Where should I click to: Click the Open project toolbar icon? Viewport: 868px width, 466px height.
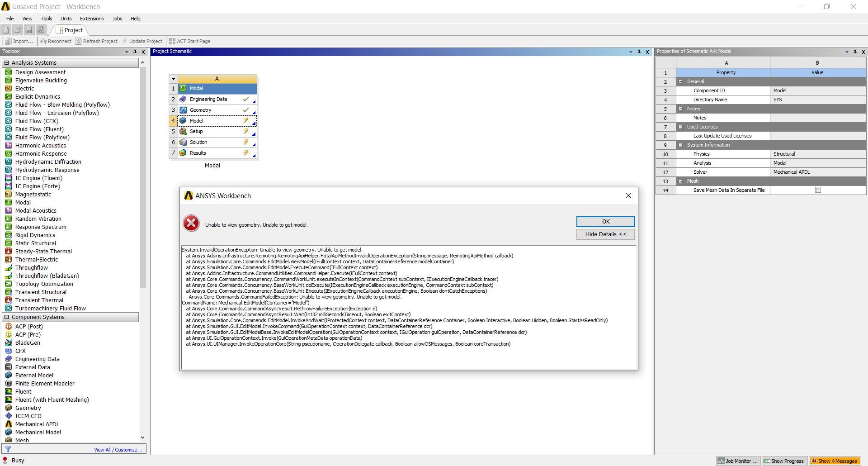[17, 30]
